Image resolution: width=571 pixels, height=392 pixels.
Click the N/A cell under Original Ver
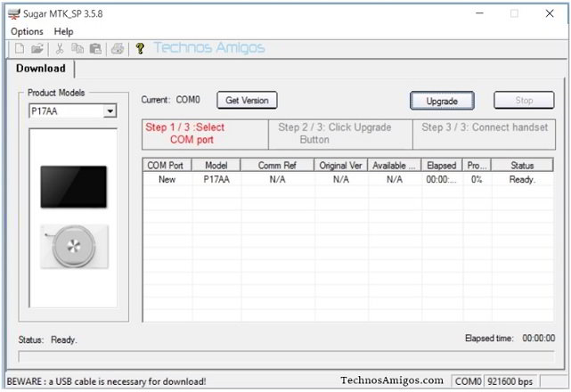[x=341, y=179]
